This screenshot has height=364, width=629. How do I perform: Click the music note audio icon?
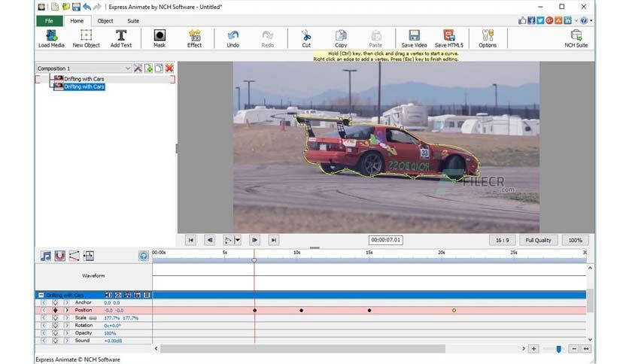tap(46, 256)
